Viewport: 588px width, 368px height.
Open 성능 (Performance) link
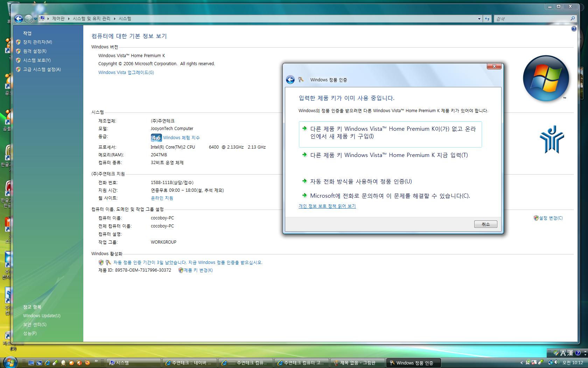[30, 333]
